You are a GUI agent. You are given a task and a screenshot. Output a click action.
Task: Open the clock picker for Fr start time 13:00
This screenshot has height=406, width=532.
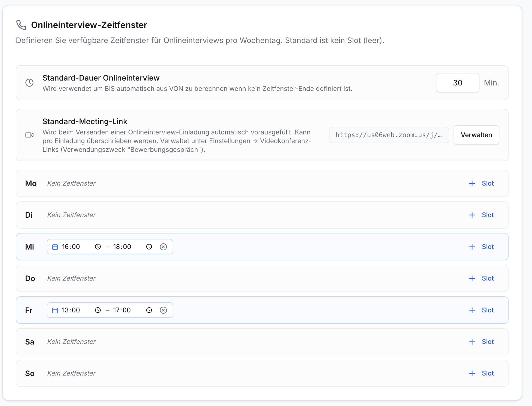click(x=98, y=310)
